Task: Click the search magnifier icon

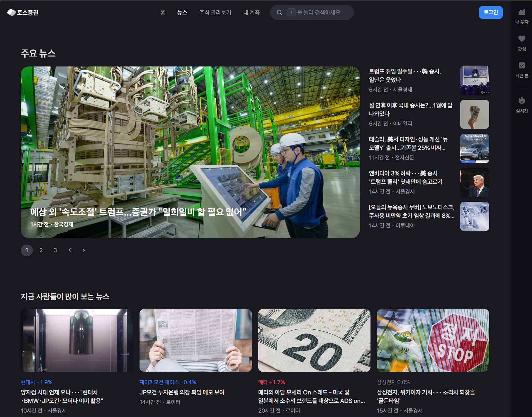Action: point(279,13)
